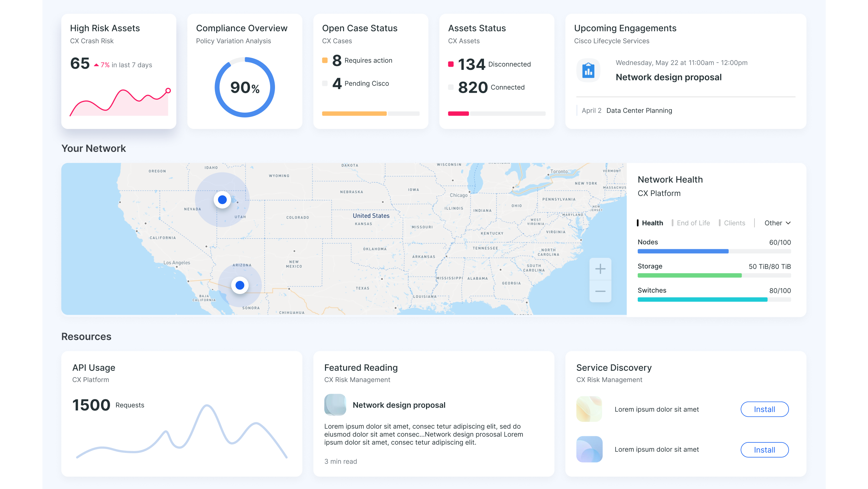Click the High Risk Assets title
Viewport: 868px width, 489px height.
tap(105, 28)
